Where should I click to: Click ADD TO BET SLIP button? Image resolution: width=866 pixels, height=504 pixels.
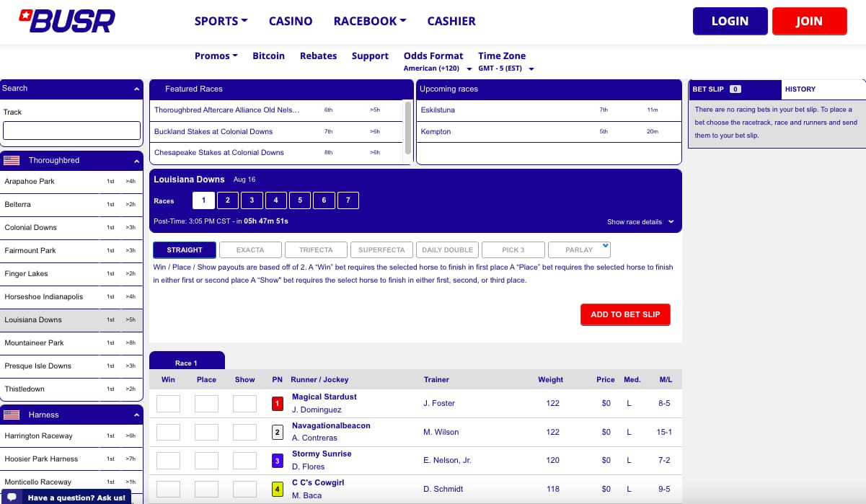pyautogui.click(x=625, y=314)
